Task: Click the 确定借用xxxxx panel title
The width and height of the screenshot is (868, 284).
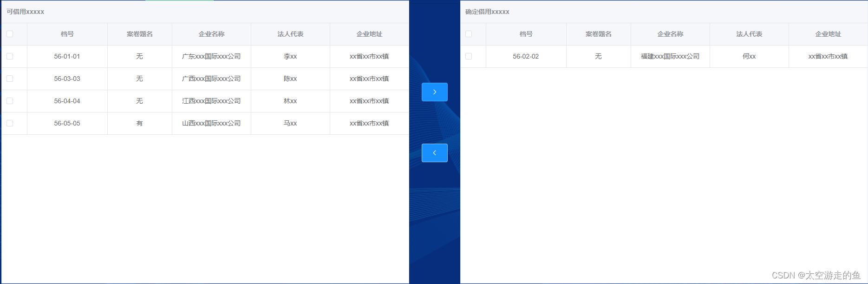Action: tap(487, 12)
